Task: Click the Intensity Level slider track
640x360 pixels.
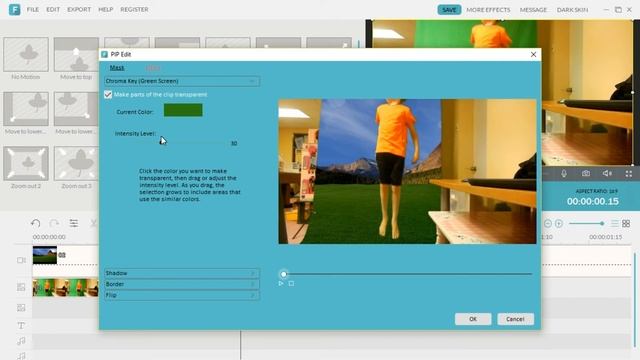Action: pyautogui.click(x=192, y=143)
